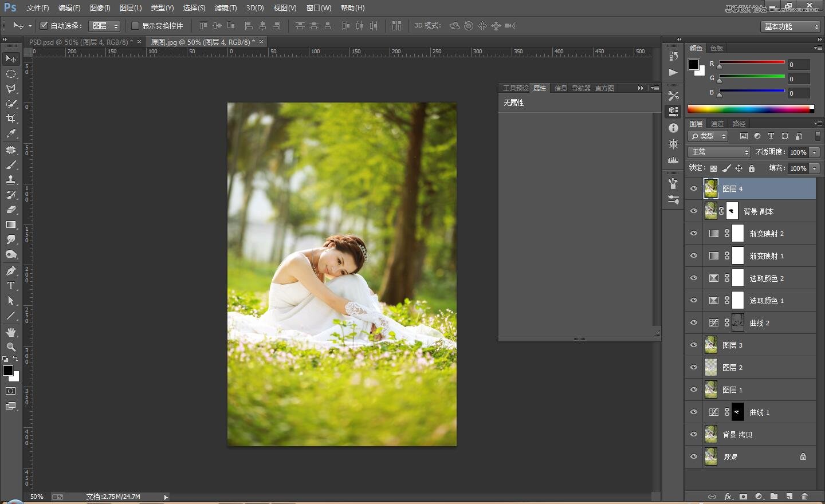Enable Show Transform Controls (显示变换控件) checkbox
825x504 pixels.
coord(135,26)
